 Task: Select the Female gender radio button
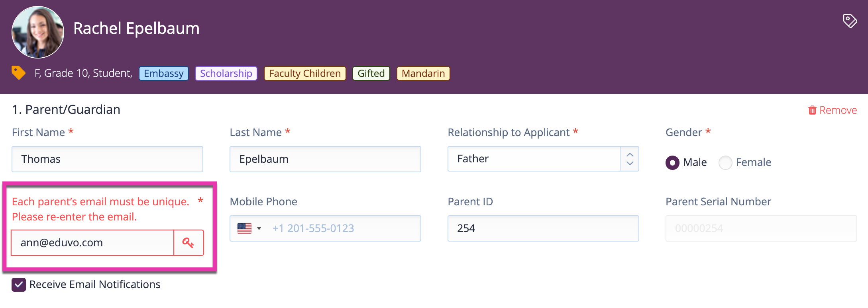tap(725, 162)
